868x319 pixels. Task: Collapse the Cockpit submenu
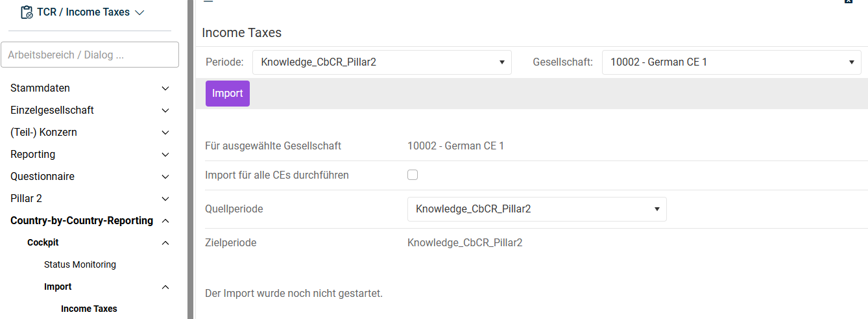(97, 243)
